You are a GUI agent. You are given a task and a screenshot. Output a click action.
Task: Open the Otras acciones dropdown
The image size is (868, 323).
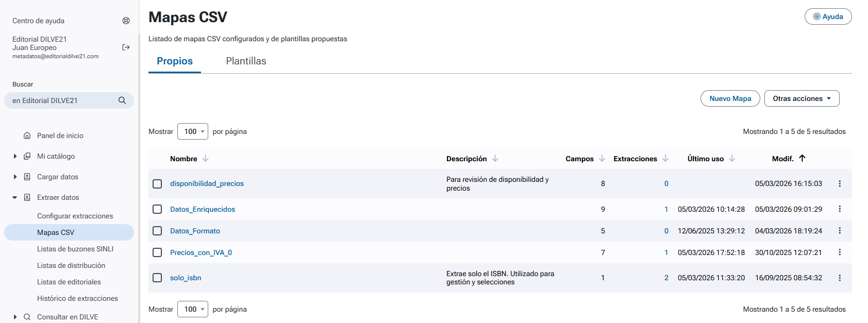click(802, 98)
